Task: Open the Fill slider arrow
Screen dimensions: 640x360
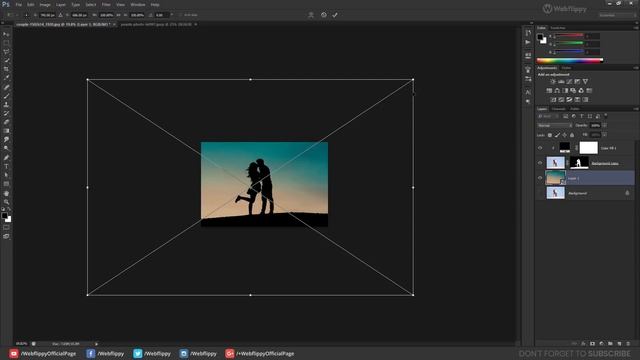Action: click(604, 135)
